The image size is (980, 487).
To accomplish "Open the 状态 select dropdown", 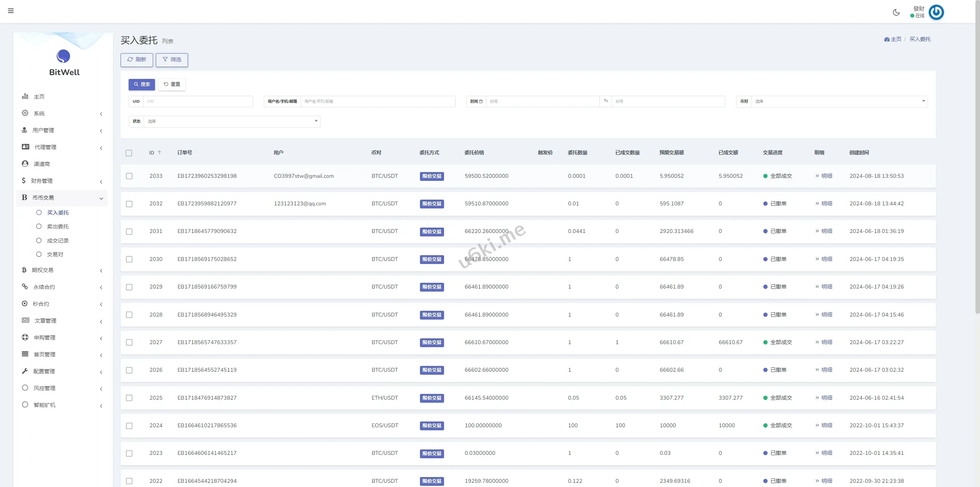I will coord(231,121).
